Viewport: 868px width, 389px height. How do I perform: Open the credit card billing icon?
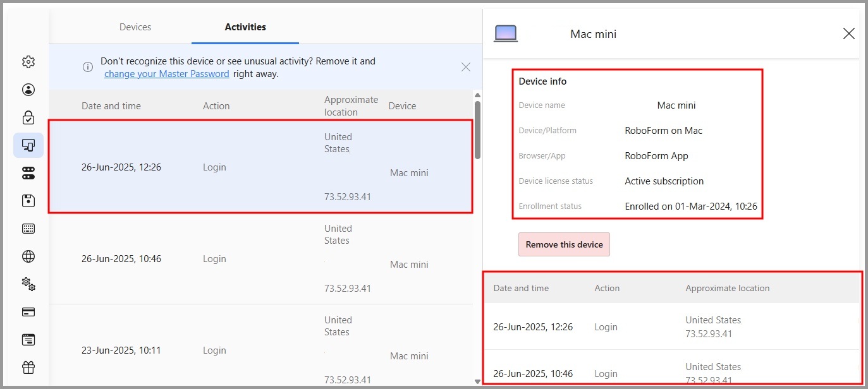tap(28, 312)
